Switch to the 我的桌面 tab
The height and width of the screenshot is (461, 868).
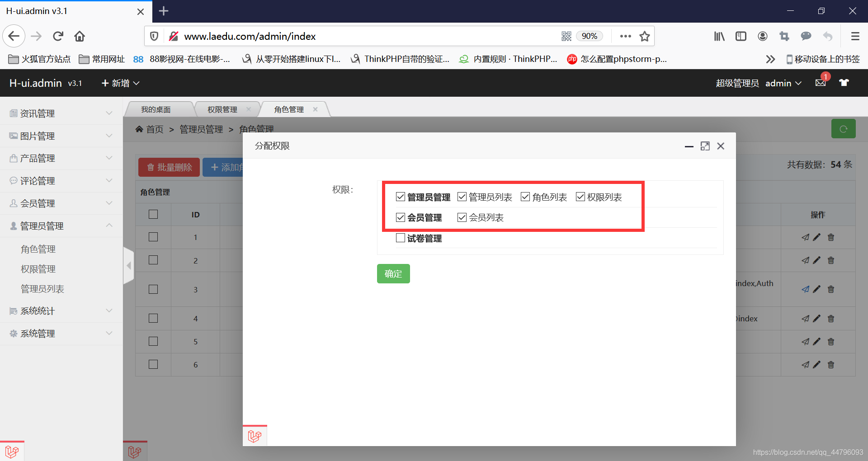pyautogui.click(x=156, y=109)
